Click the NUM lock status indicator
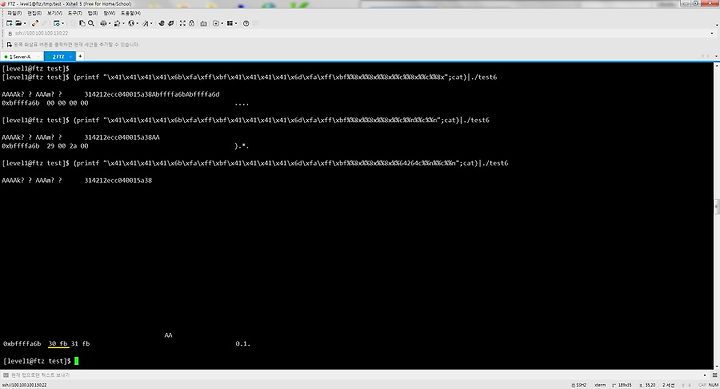Screen dimensions: 720x389 [x=714, y=385]
